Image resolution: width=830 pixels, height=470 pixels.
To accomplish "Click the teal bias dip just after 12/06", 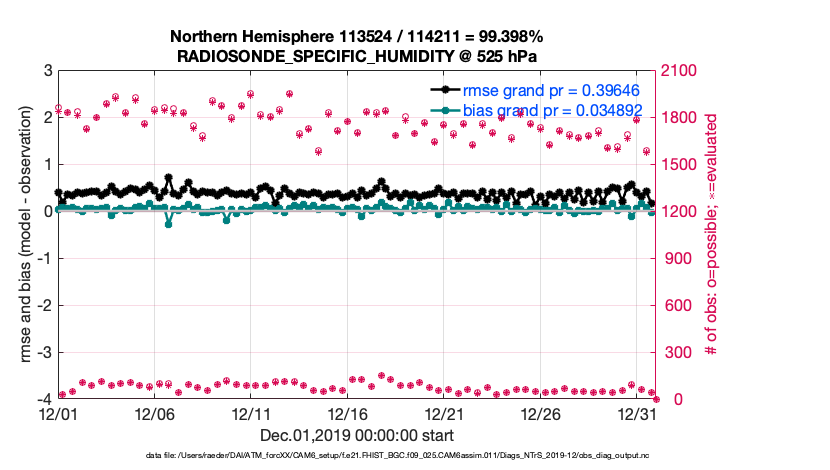I will [x=168, y=223].
